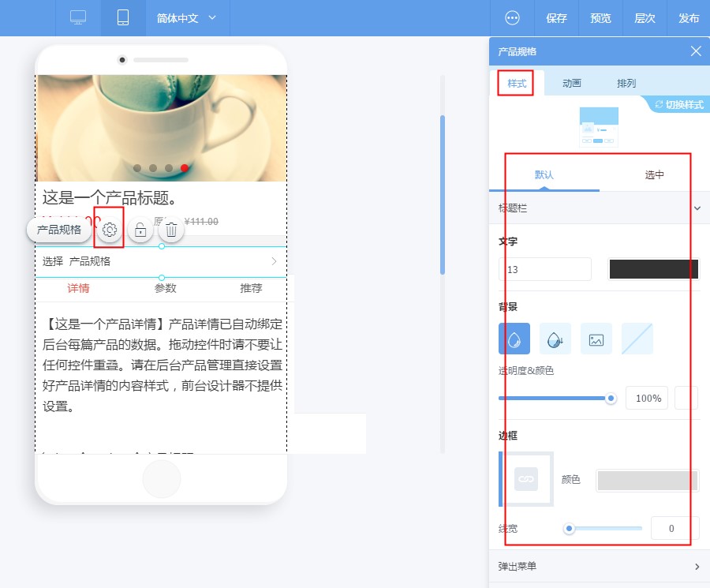Choose no background slash icon

coord(637,339)
